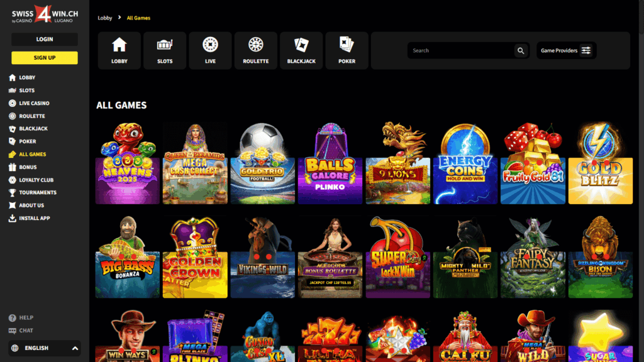The height and width of the screenshot is (362, 644).
Task: Open the Chat bubble icon
Action: [13, 331]
